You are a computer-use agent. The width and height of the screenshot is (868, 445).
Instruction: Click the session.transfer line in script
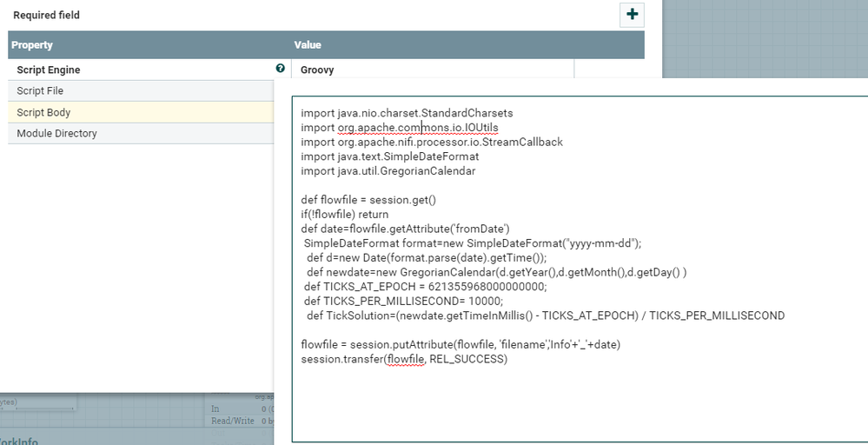[404, 359]
